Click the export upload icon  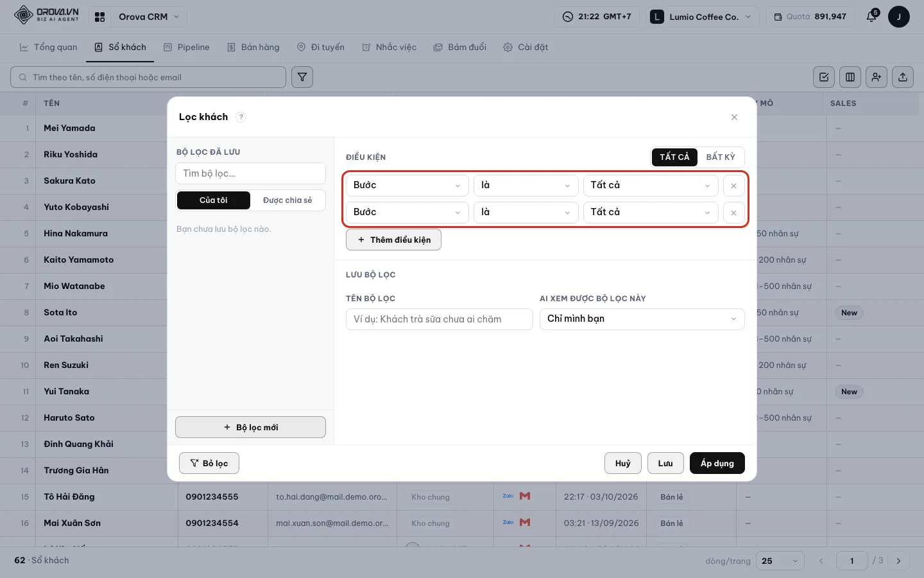pos(903,77)
